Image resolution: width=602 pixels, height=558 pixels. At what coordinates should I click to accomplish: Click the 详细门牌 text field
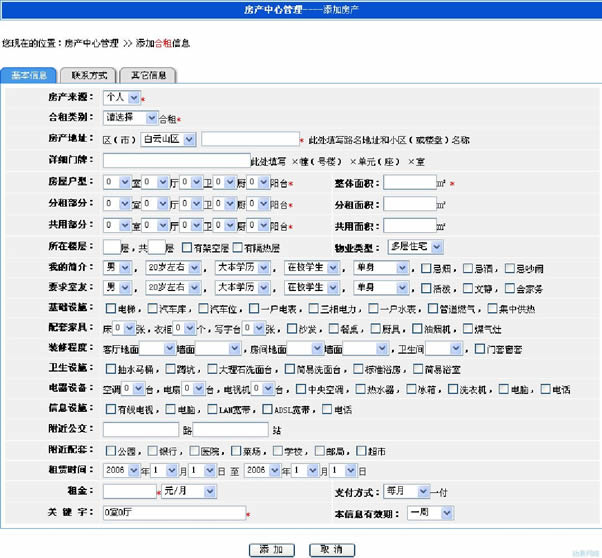[176, 160]
